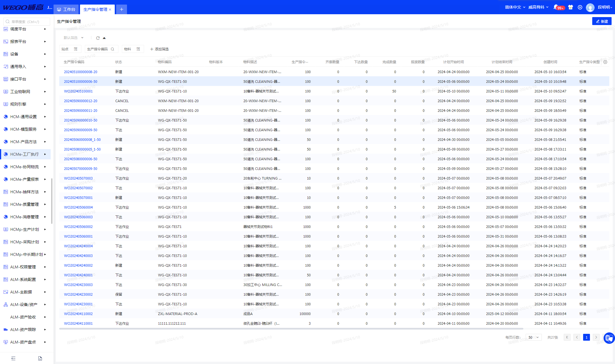Open the 段明明 user menu

tap(605, 7)
